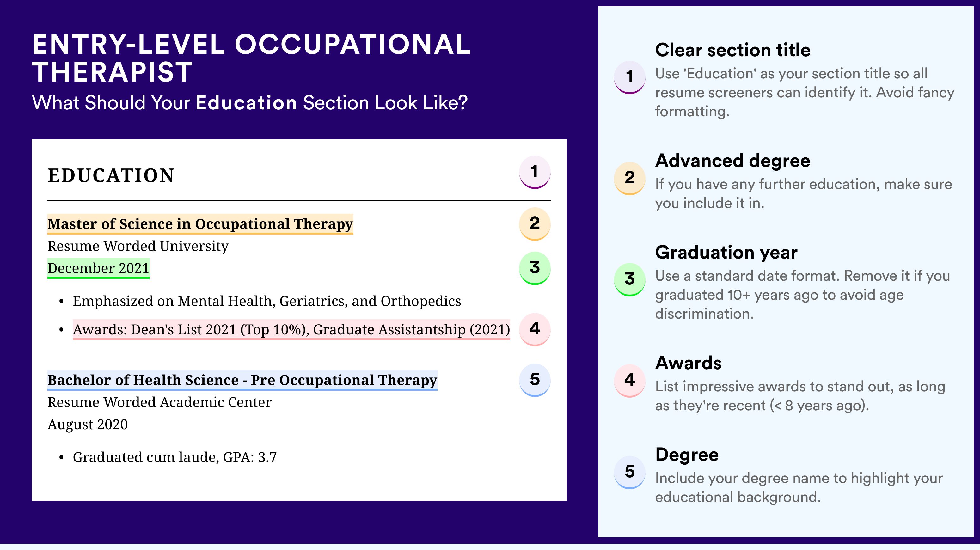Click the green highlighted December 2021 date
Screen dimensions: 980x550
(99, 269)
